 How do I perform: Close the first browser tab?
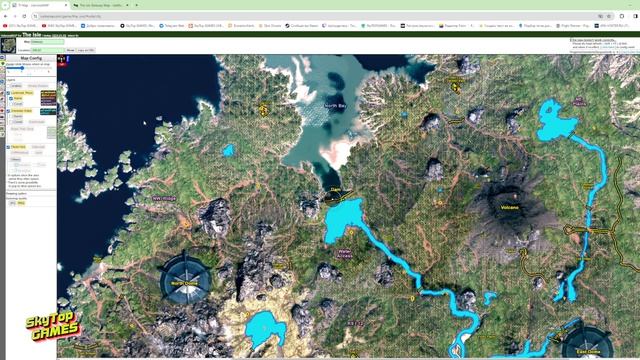(66, 5)
